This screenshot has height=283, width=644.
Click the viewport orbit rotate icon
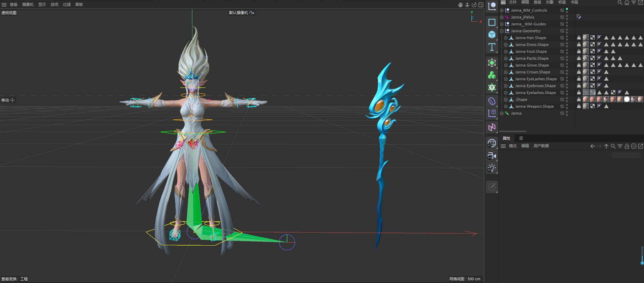474,5
